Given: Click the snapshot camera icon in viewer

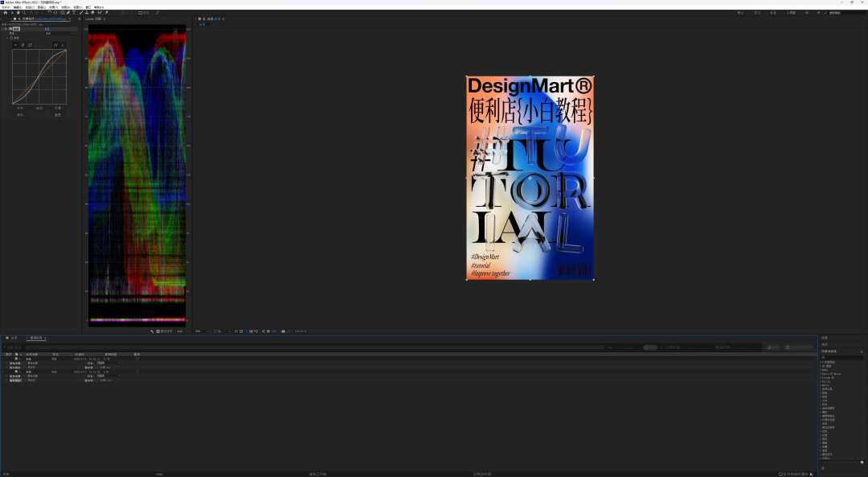Looking at the screenshot, I should pyautogui.click(x=284, y=331).
